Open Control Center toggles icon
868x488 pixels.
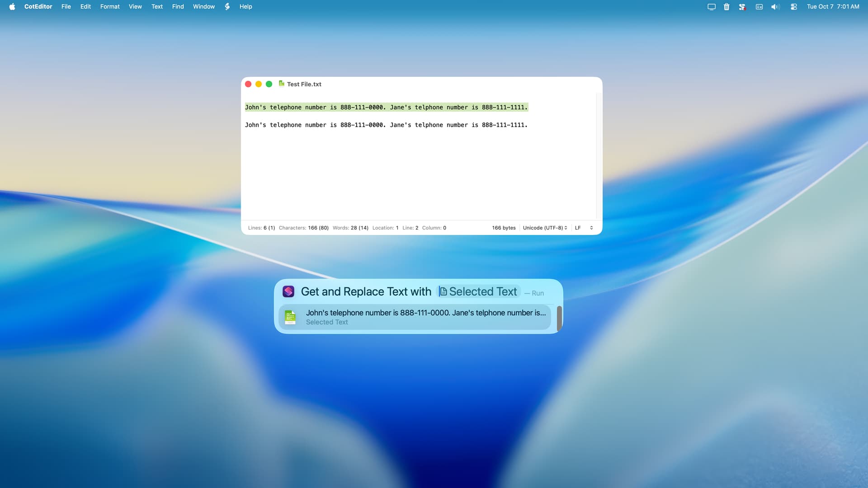pyautogui.click(x=793, y=7)
